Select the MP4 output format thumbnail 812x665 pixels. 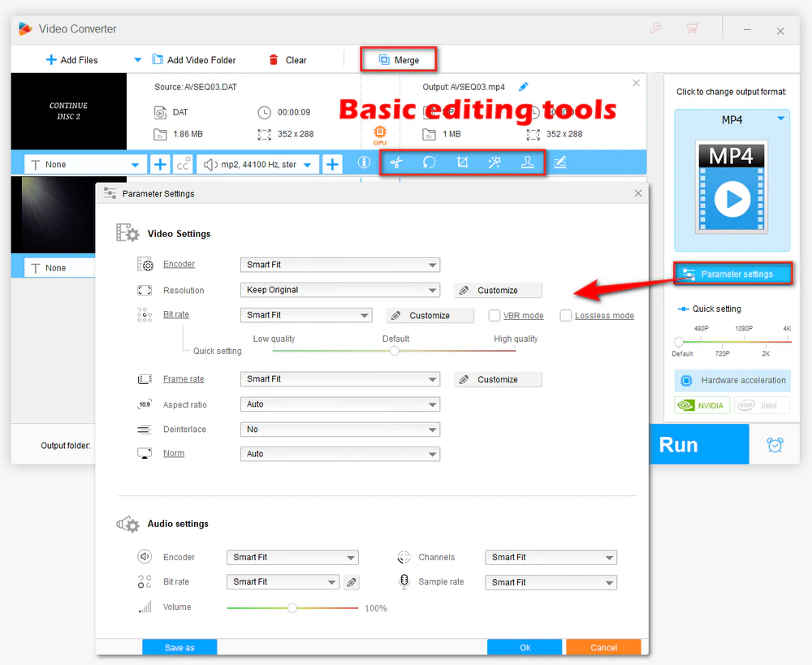[732, 188]
